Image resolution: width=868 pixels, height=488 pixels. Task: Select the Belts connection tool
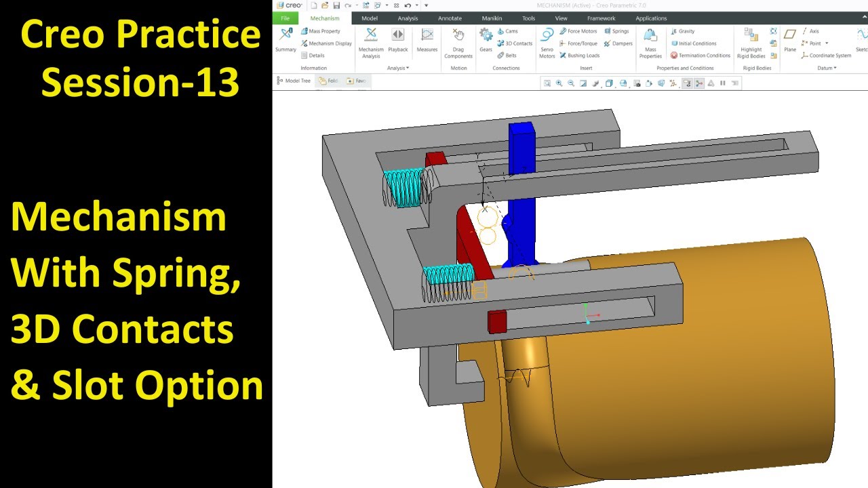pyautogui.click(x=507, y=56)
